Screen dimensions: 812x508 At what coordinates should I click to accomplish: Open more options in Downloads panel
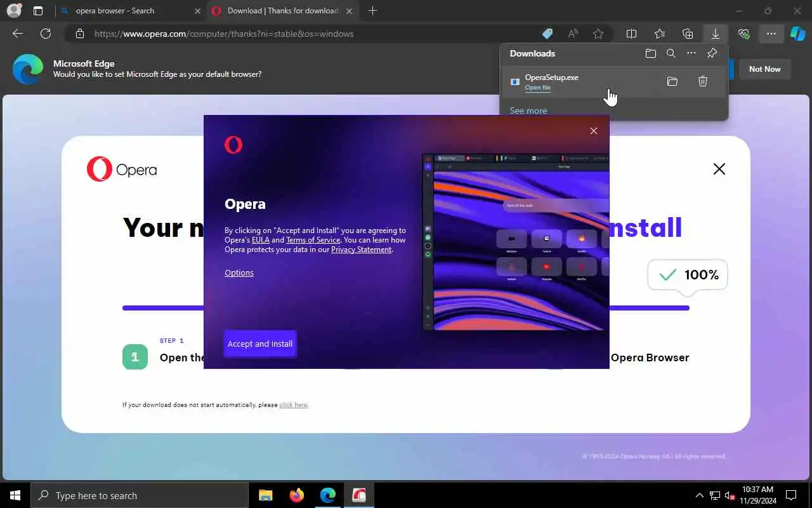coord(691,53)
